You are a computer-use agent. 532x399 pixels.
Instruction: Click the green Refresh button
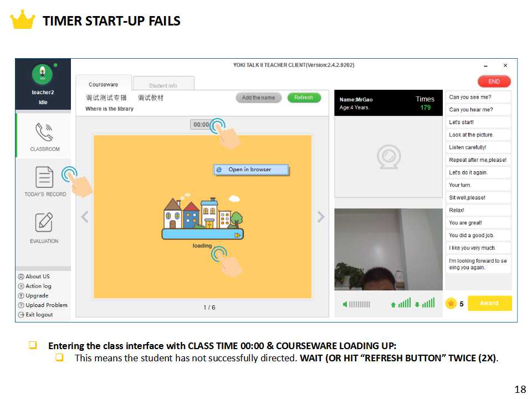point(304,98)
